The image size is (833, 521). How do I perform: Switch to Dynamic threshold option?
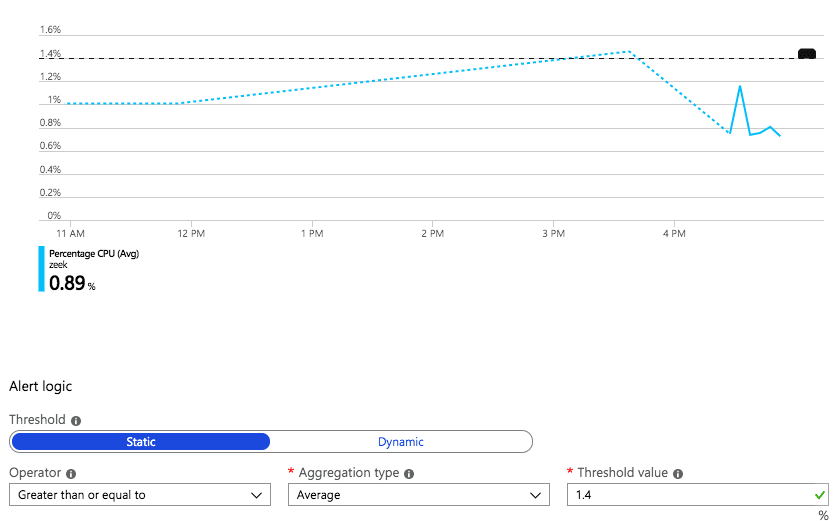click(x=401, y=442)
